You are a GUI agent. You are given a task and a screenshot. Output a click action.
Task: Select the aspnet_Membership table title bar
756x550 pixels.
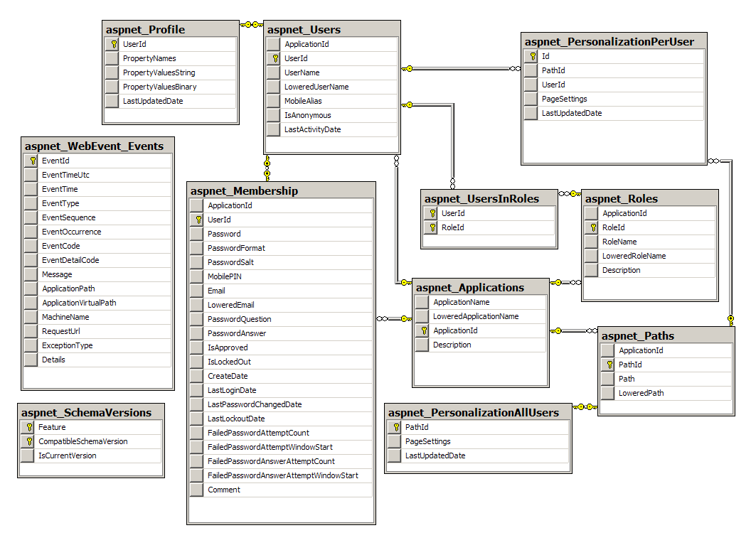tap(281, 190)
